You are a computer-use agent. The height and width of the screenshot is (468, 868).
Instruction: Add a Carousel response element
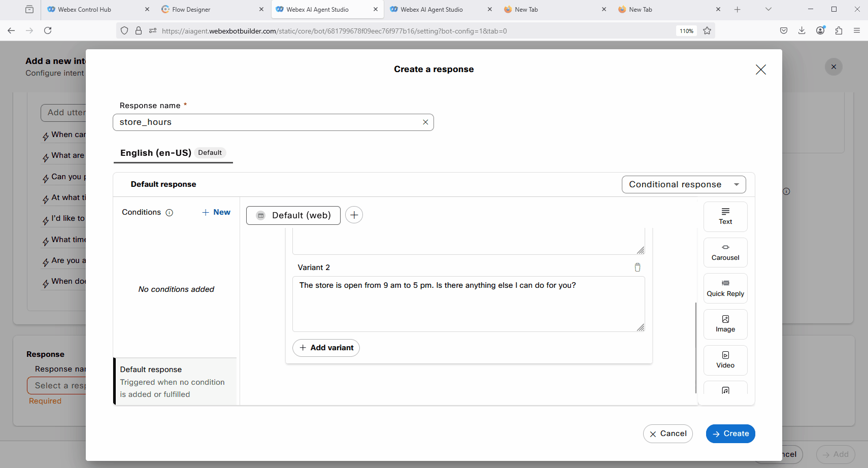725,252
